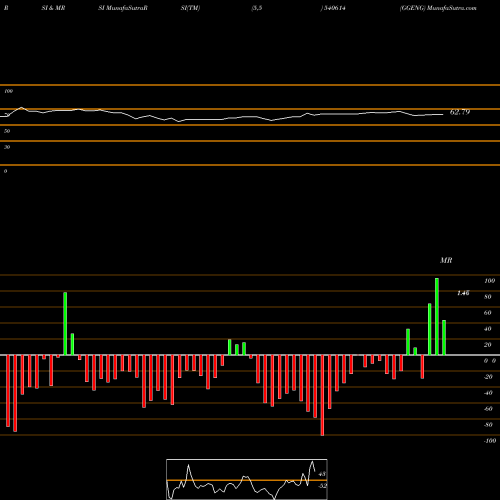
Task: Click the 52 label in the mini chart
Action: click(322, 486)
